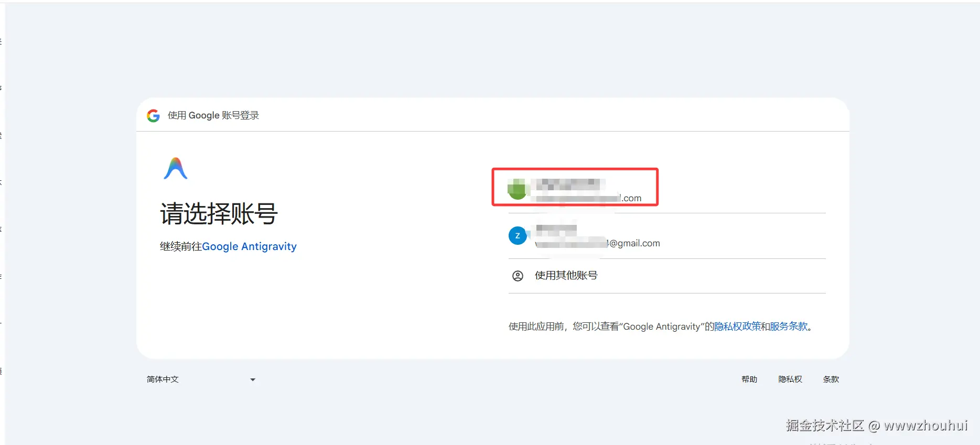Open the 隐私权 footer link
980x445 pixels.
click(x=790, y=379)
